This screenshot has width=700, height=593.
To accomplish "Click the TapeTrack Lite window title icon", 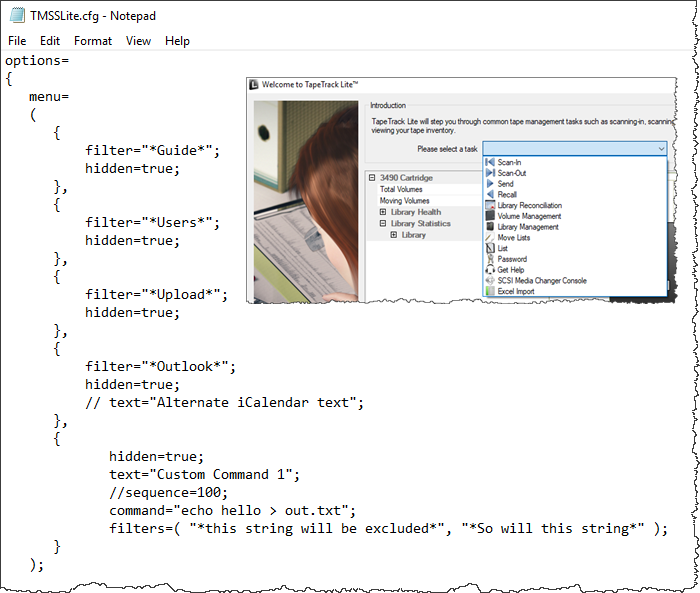I will click(254, 84).
